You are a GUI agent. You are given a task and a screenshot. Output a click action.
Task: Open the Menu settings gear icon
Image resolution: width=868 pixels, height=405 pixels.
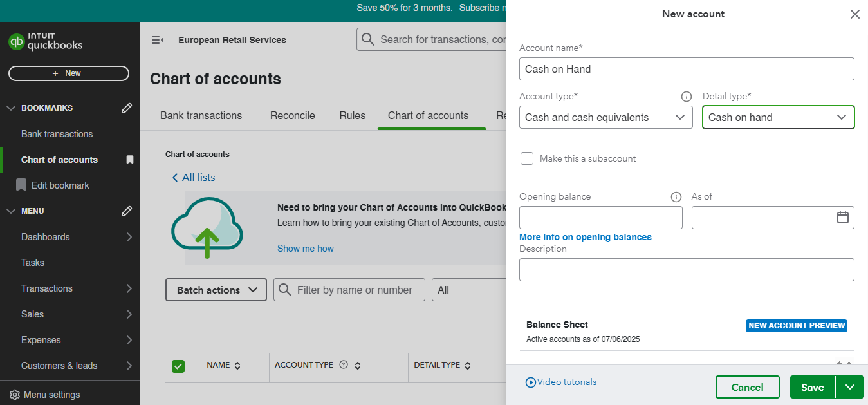pyautogui.click(x=14, y=395)
